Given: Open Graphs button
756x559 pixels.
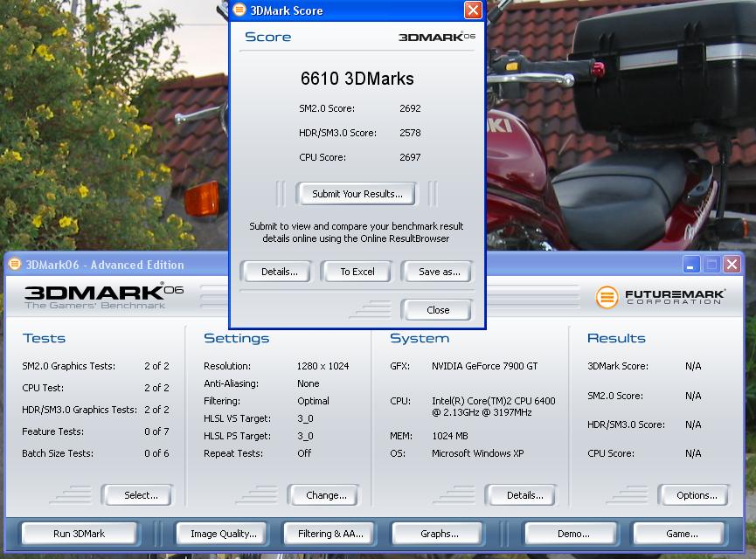Looking at the screenshot, I should (439, 534).
